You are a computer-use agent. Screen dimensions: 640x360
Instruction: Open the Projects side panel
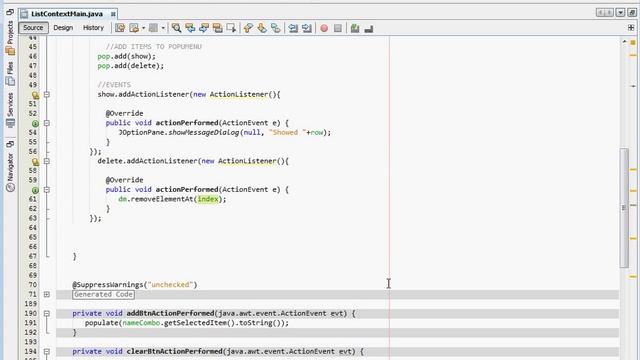pyautogui.click(x=10, y=38)
